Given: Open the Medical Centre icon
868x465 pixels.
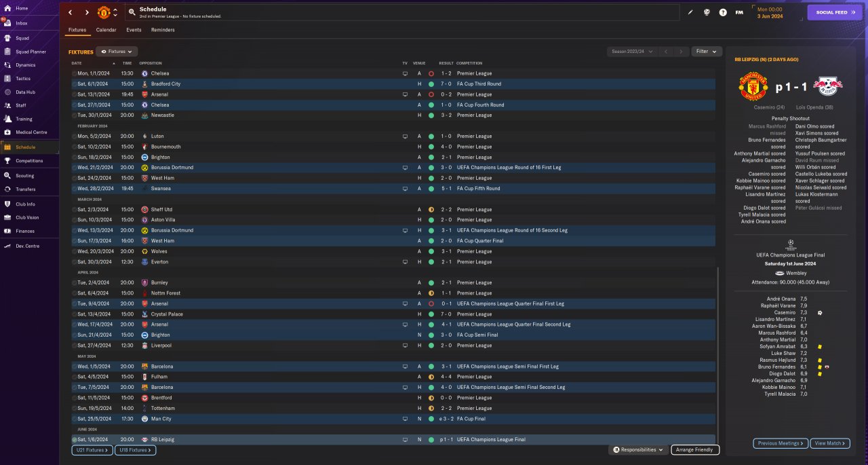Looking at the screenshot, I should [x=7, y=132].
